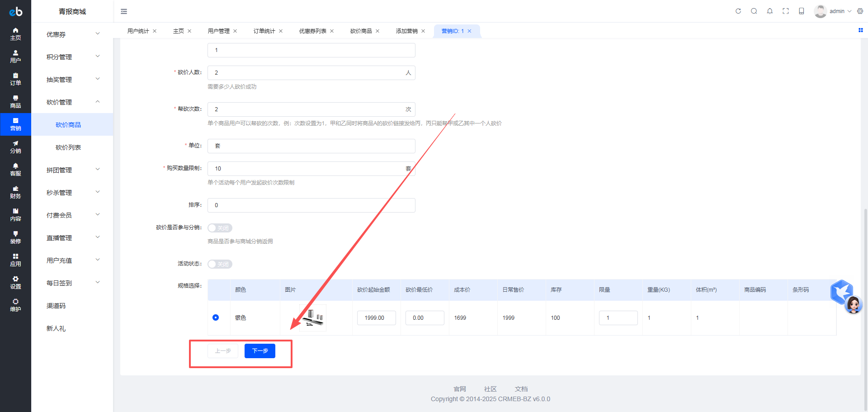This screenshot has height=412, width=868.
Task: Open the 订单 sidebar section
Action: [15, 79]
